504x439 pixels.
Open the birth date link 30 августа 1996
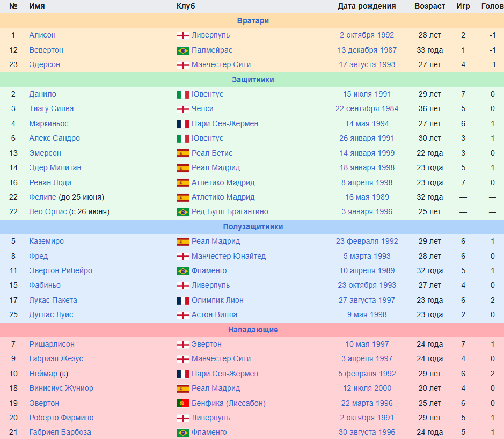coord(367,432)
